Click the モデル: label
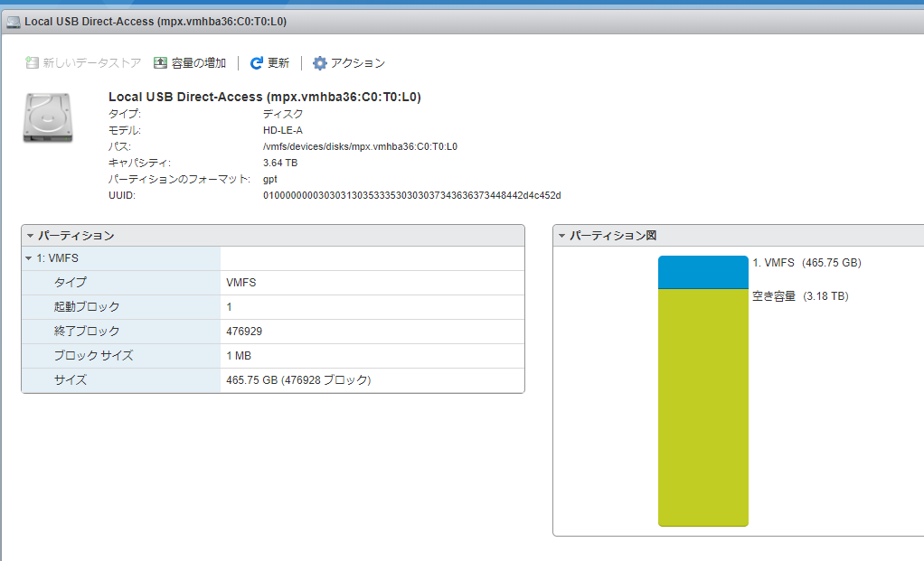The width and height of the screenshot is (924, 561). tap(125, 130)
